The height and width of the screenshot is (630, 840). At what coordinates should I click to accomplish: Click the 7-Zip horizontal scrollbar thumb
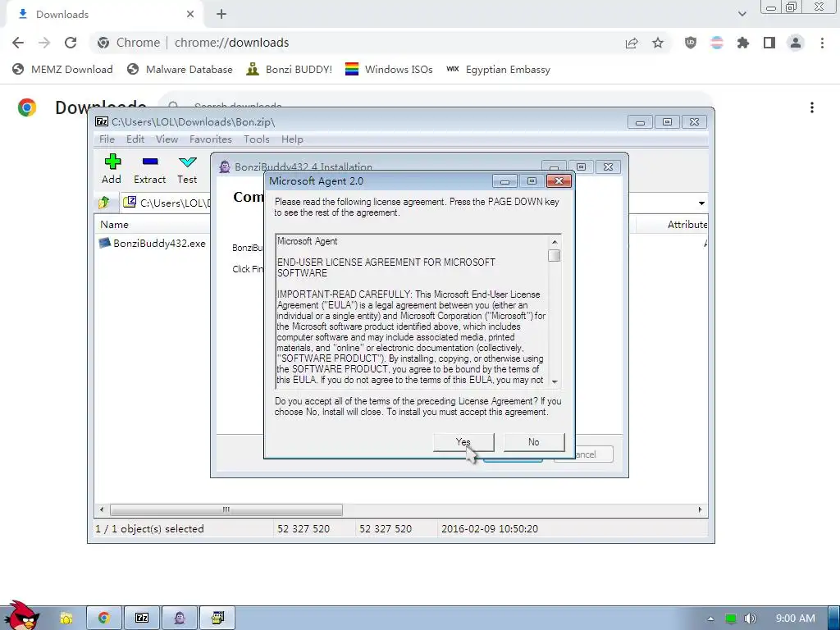pyautogui.click(x=226, y=509)
